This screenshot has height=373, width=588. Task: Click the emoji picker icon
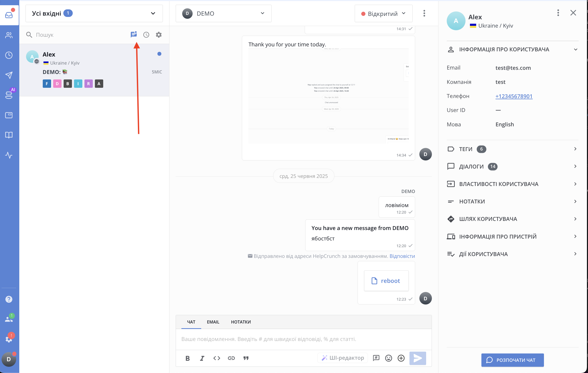click(389, 358)
